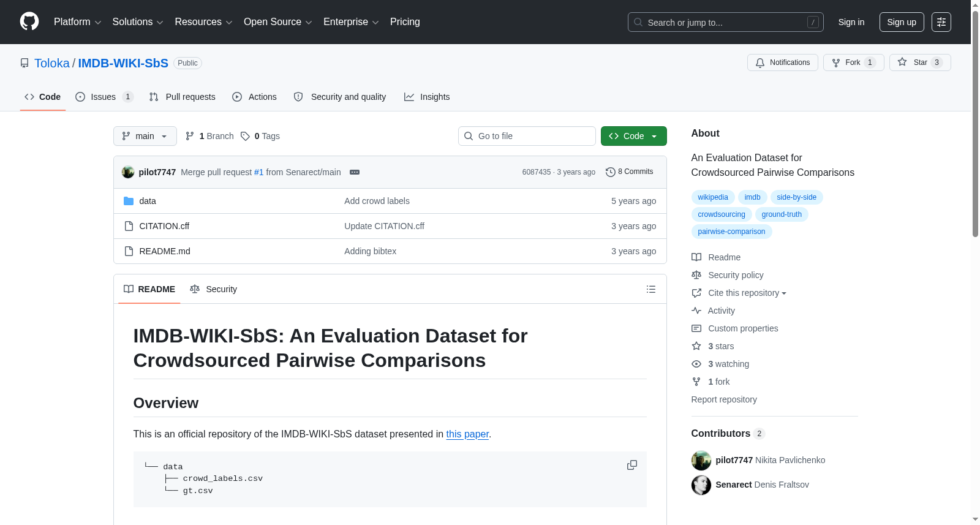The height and width of the screenshot is (525, 980).
Task: Click the book icon next to Readme
Action: coord(696,257)
